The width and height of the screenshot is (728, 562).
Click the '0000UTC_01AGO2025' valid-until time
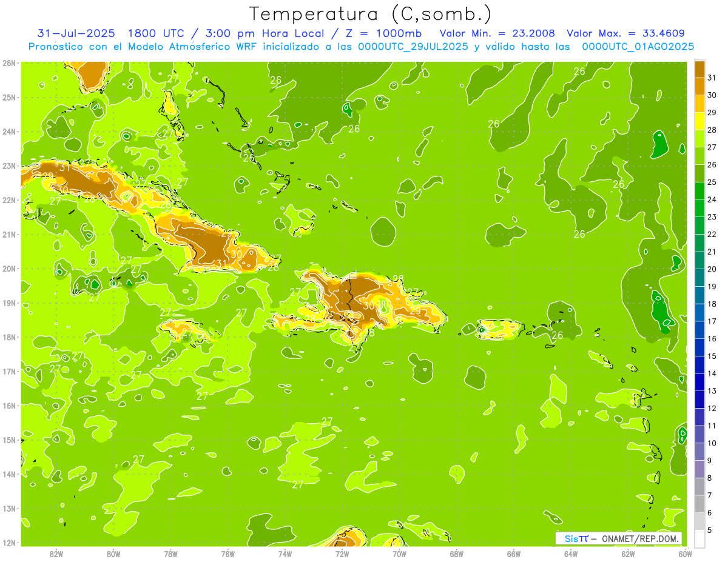pyautogui.click(x=638, y=47)
